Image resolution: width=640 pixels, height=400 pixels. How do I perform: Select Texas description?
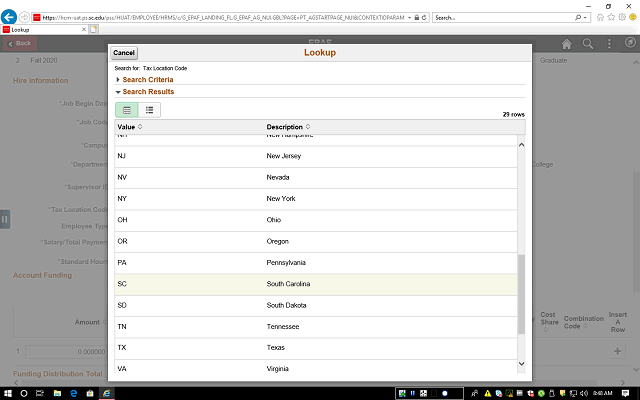276,347
